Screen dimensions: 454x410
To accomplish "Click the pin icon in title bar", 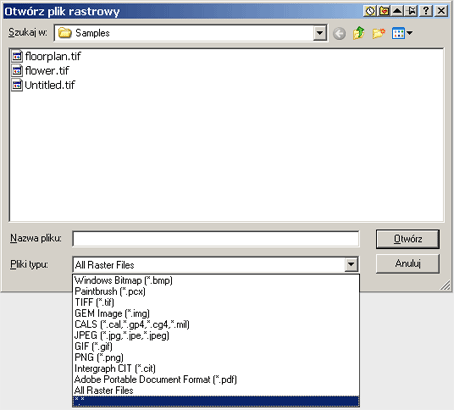I will coord(412,11).
